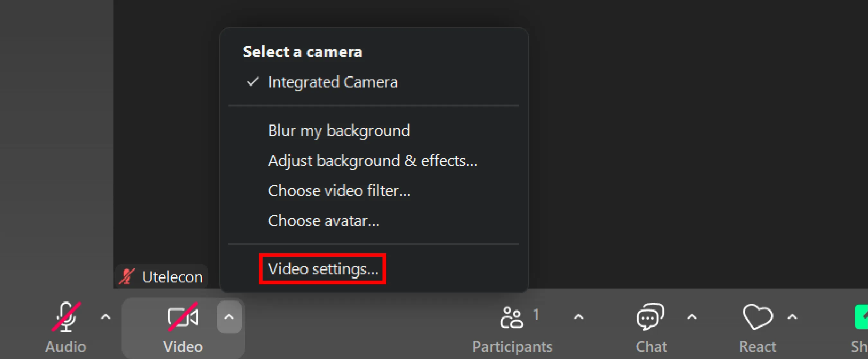Click the green Share button icon
868x359 pixels.
coord(862,317)
